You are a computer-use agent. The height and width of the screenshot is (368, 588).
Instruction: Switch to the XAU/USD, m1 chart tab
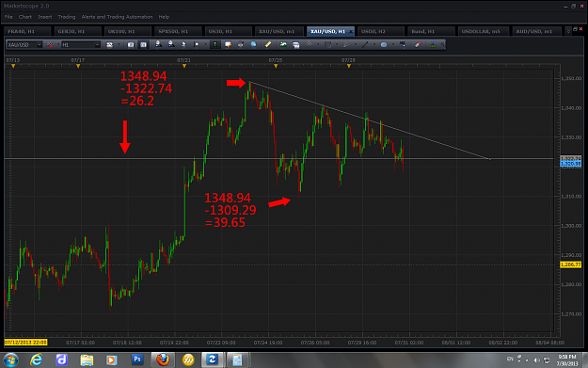click(279, 31)
